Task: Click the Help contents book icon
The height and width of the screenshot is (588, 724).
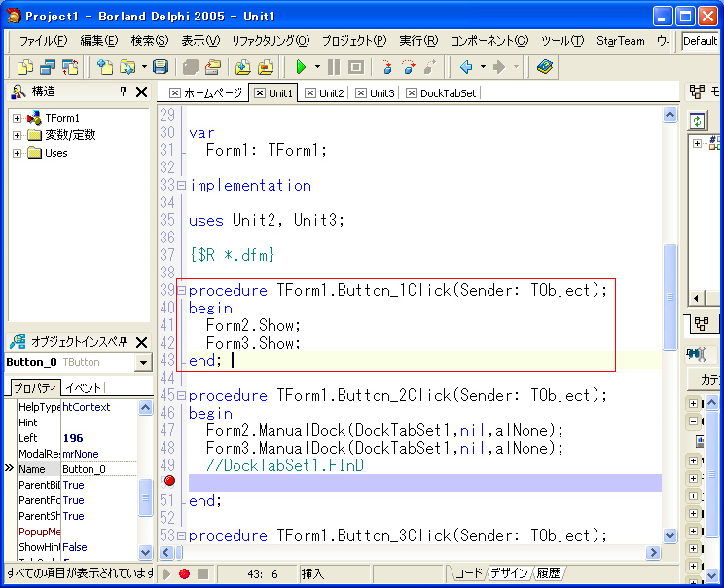Action: 545,67
